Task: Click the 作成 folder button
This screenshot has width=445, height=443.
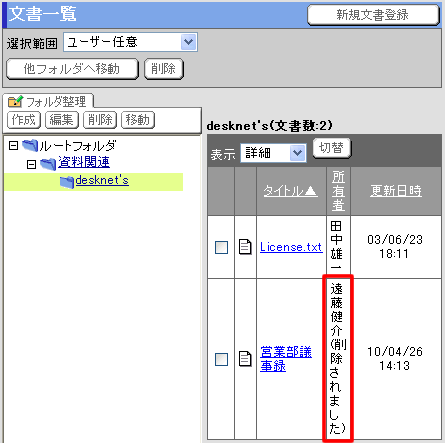Action: tap(24, 120)
